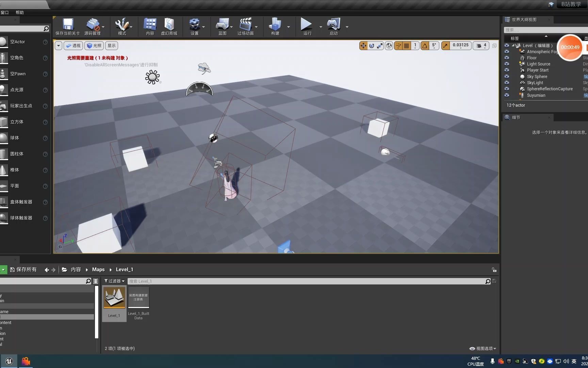Viewport: 588px width, 368px height.
Task: Open the 帮助 menu
Action: coord(19,13)
